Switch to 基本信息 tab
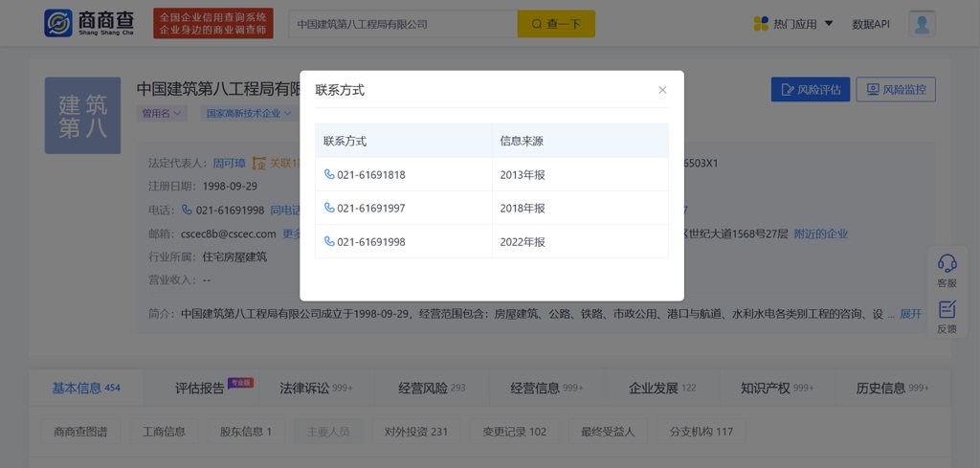Image resolution: width=980 pixels, height=468 pixels. coord(85,388)
